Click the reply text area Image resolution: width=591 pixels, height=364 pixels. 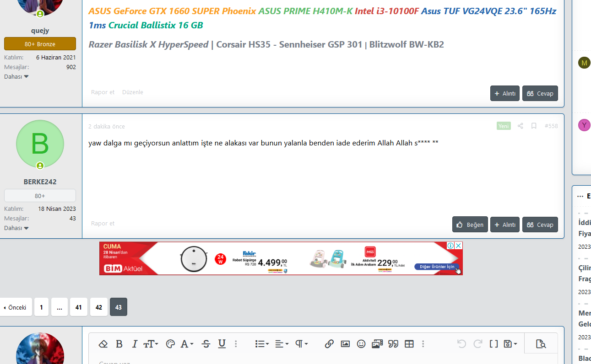pyautogui.click(x=323, y=359)
